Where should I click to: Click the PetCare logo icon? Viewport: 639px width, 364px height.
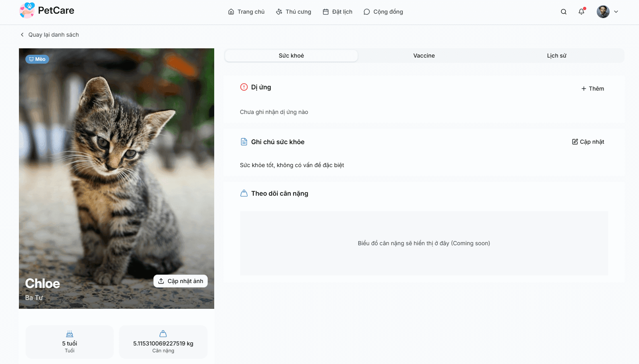[x=27, y=10]
